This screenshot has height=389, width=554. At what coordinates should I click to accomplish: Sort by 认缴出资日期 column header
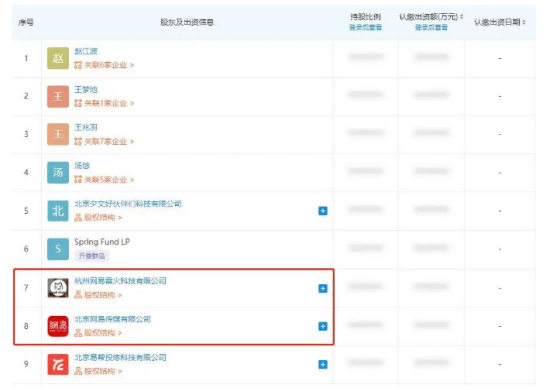click(500, 22)
